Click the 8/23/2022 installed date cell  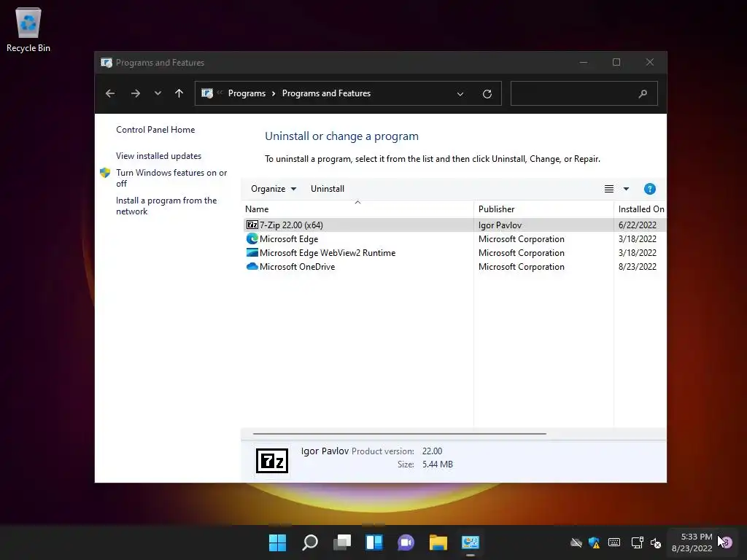pyautogui.click(x=637, y=267)
